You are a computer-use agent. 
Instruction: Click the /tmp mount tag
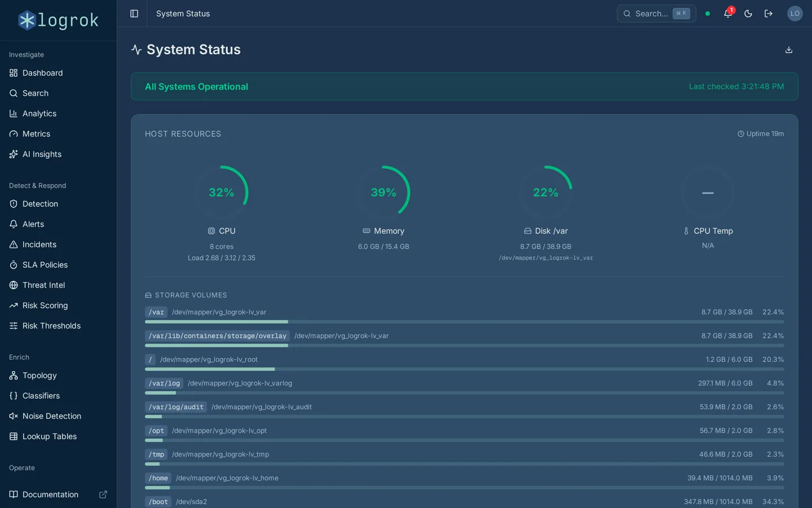(156, 454)
